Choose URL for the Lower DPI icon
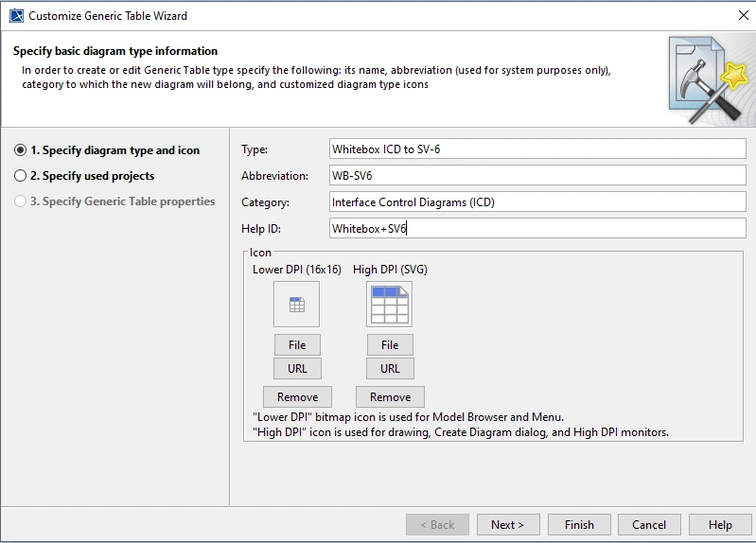The height and width of the screenshot is (543, 756). [297, 369]
